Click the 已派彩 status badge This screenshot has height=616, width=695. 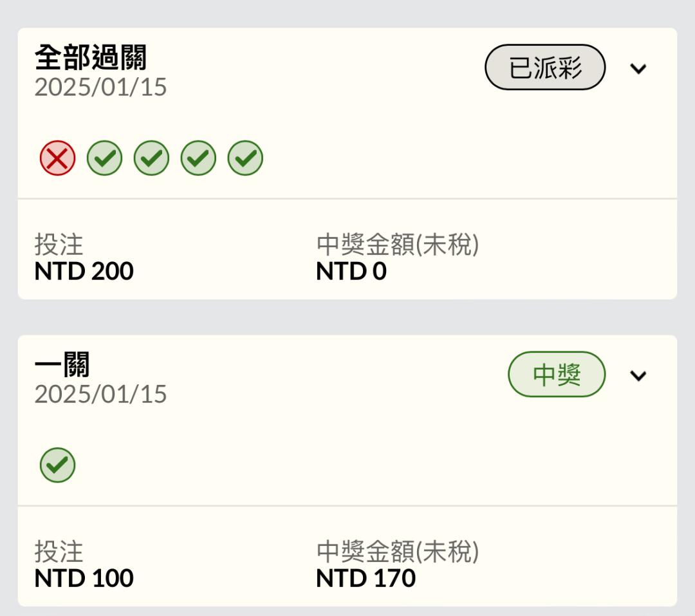click(x=545, y=67)
